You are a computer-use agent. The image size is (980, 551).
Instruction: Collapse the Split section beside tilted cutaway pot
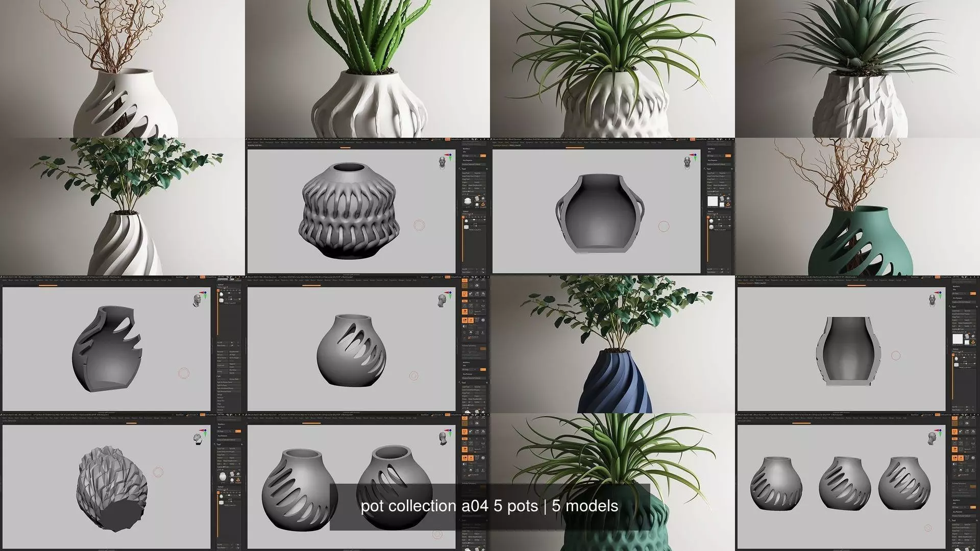[x=219, y=376]
